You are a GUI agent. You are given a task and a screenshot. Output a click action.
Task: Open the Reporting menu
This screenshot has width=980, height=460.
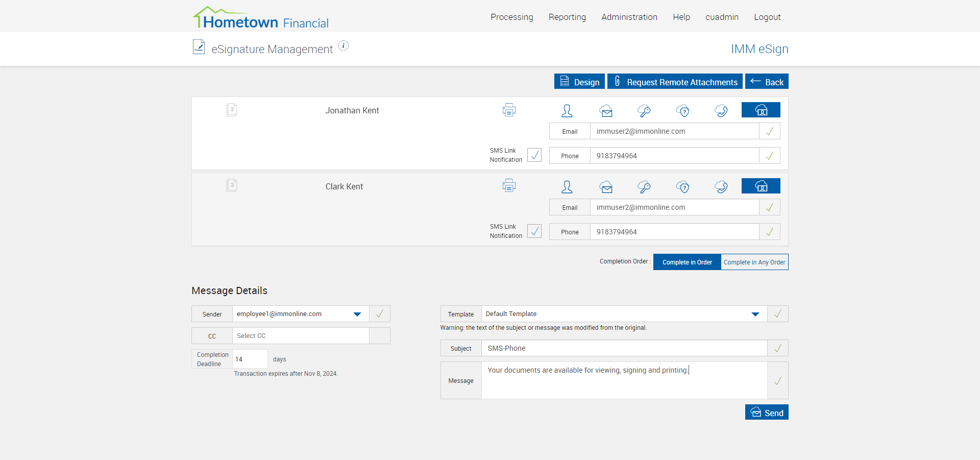567,17
